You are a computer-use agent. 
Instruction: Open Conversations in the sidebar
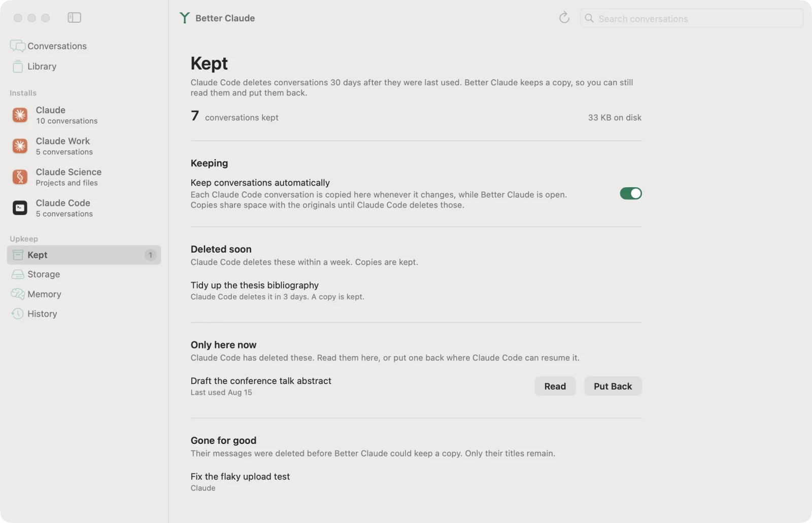[84, 46]
